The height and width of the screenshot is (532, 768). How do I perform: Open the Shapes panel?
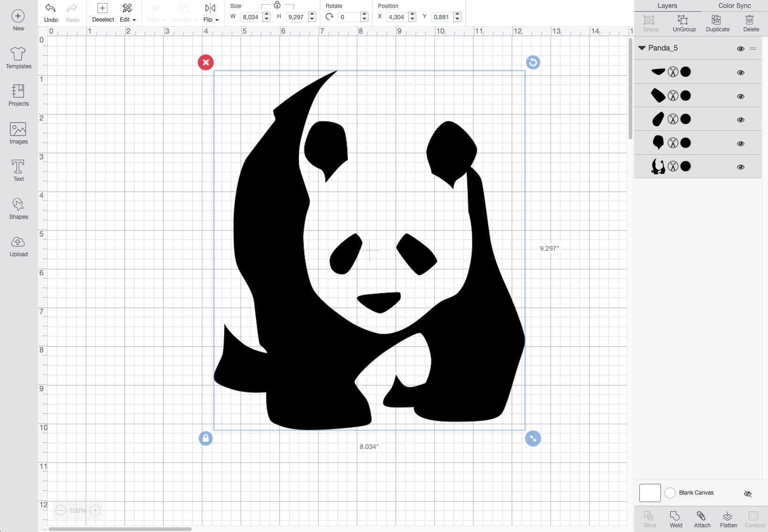(x=18, y=208)
